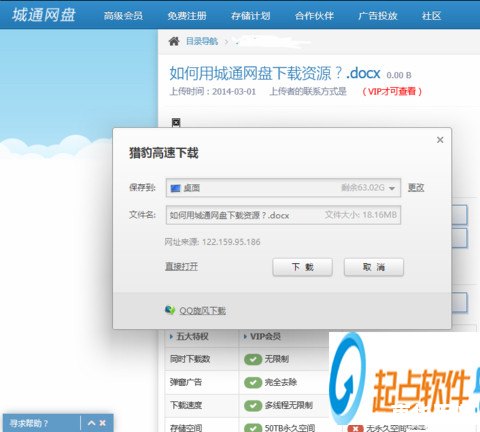Click the 下载速度 row label

click(186, 405)
